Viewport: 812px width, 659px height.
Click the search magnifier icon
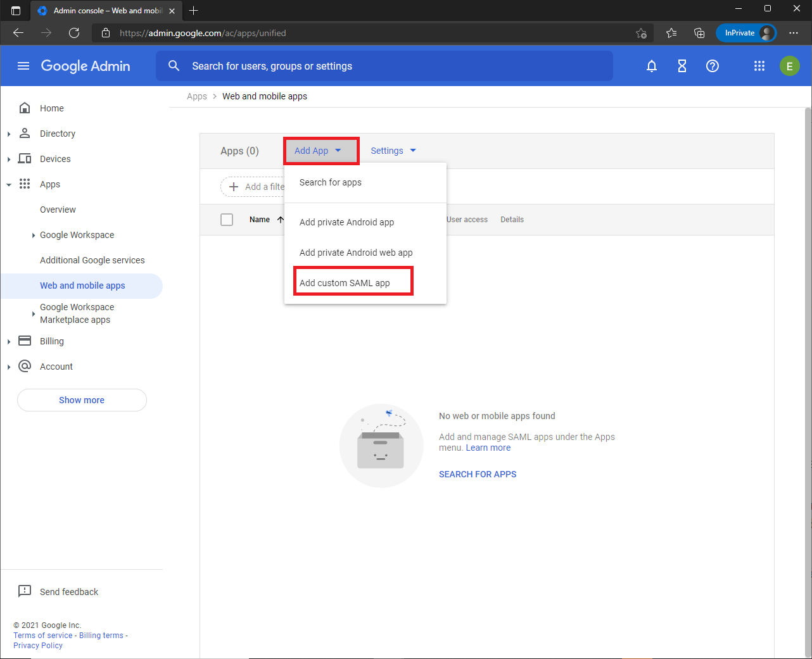point(174,66)
